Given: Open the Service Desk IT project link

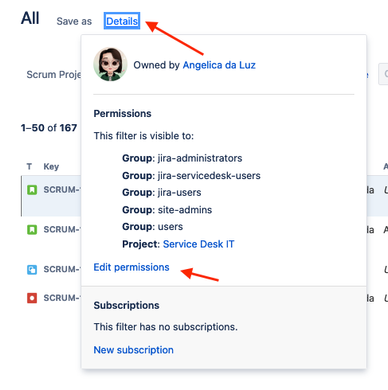Looking at the screenshot, I should pyautogui.click(x=199, y=244).
